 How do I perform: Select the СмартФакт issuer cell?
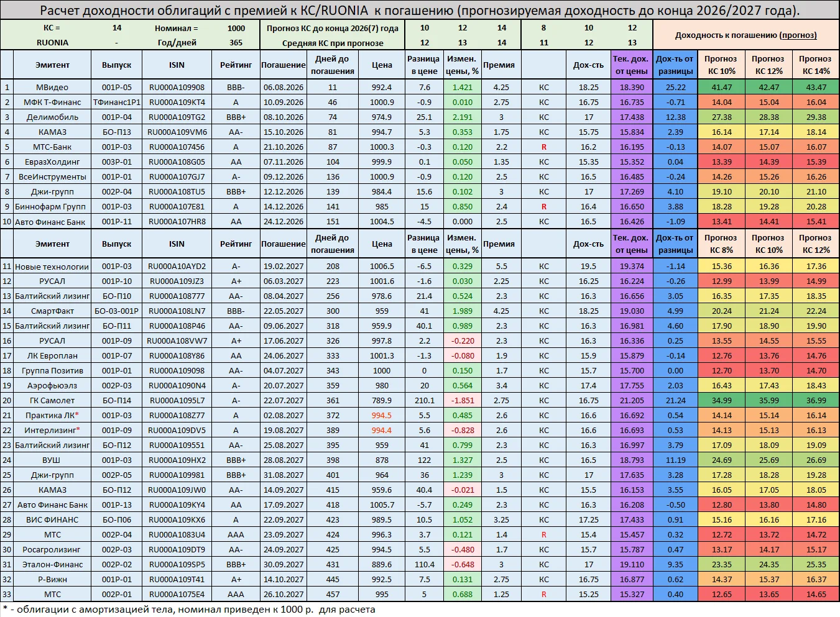tap(52, 311)
